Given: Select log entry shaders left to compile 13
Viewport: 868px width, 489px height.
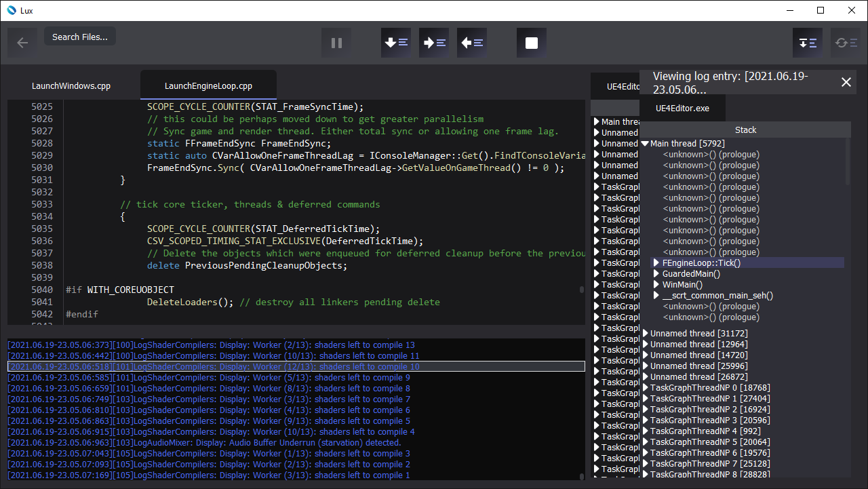Looking at the screenshot, I should pyautogui.click(x=296, y=345).
